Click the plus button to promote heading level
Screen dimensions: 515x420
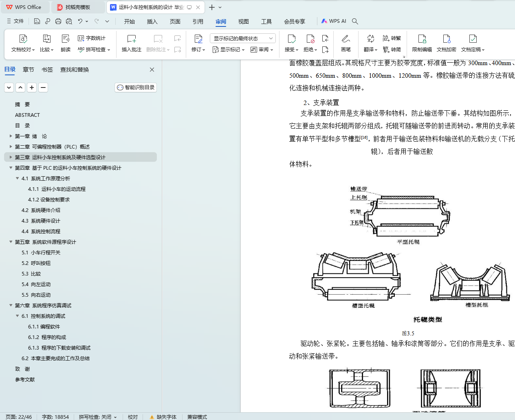click(32, 87)
